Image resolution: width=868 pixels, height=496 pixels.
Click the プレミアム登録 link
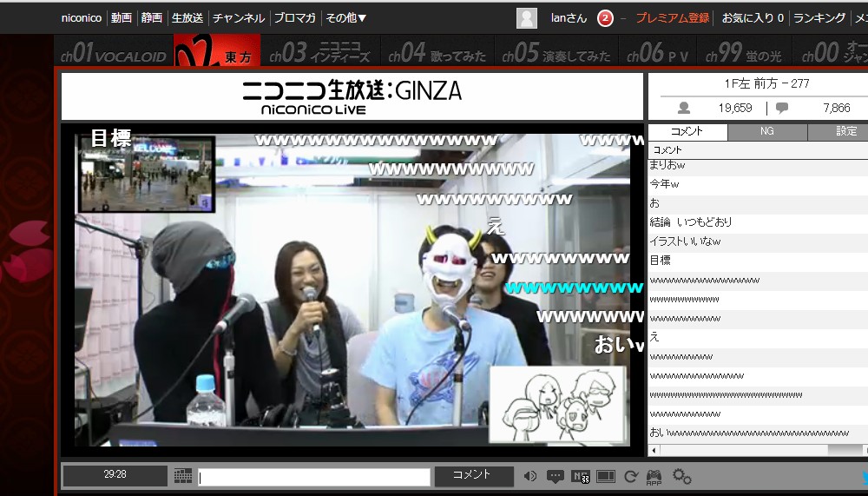(x=672, y=18)
